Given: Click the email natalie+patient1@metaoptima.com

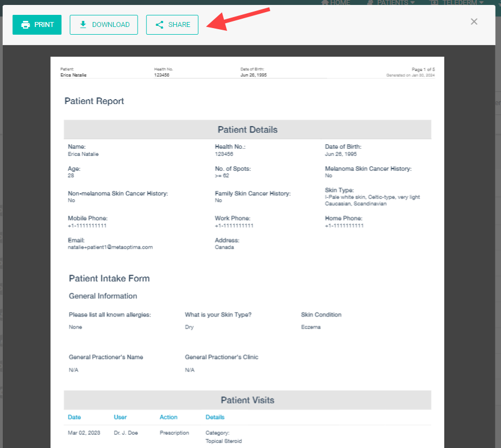Looking at the screenshot, I should tap(110, 247).
